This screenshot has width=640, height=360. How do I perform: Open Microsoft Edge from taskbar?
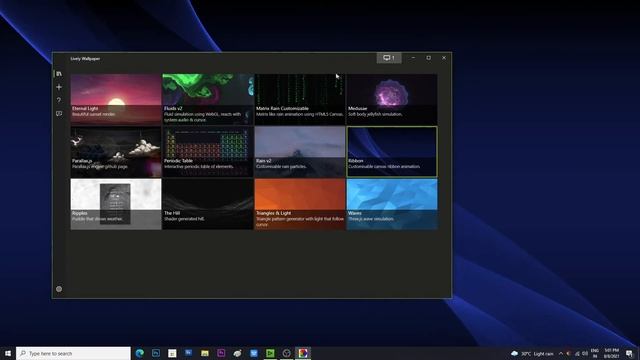click(x=140, y=353)
